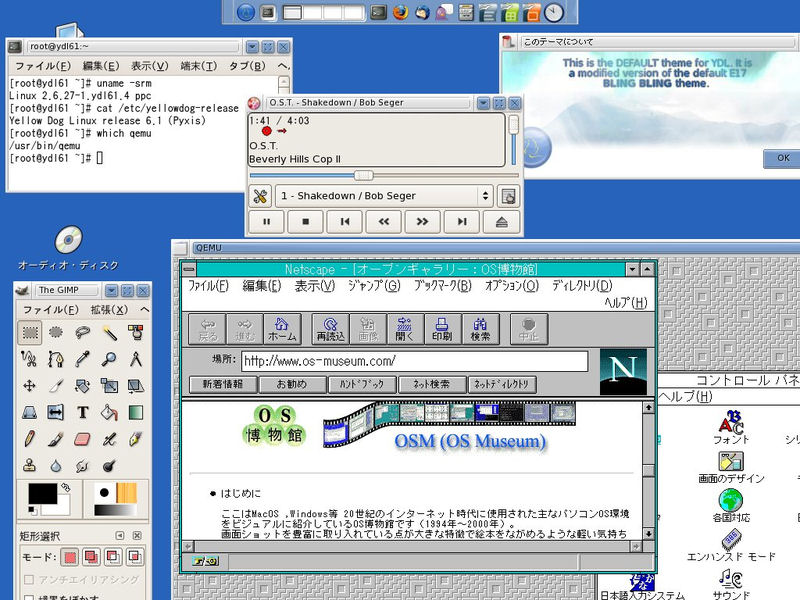The image size is (800, 600).
Task: Activate the Scissors Select tool in GIMP
Action: click(x=30, y=359)
